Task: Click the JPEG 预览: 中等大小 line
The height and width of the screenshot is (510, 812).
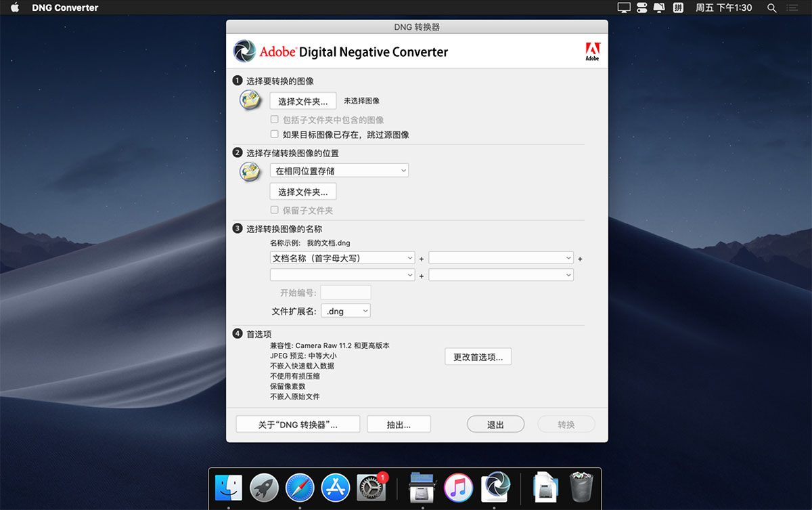Action: point(303,356)
